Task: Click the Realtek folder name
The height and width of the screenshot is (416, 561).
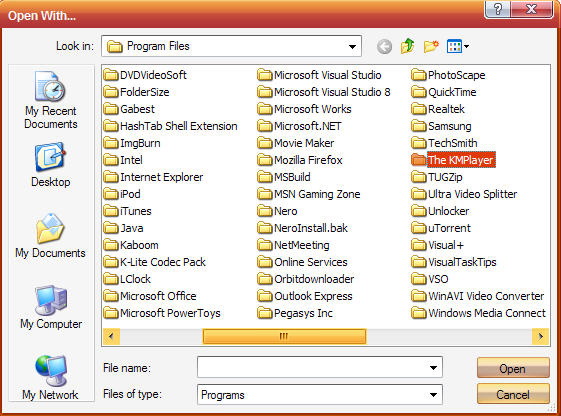Action: (447, 109)
